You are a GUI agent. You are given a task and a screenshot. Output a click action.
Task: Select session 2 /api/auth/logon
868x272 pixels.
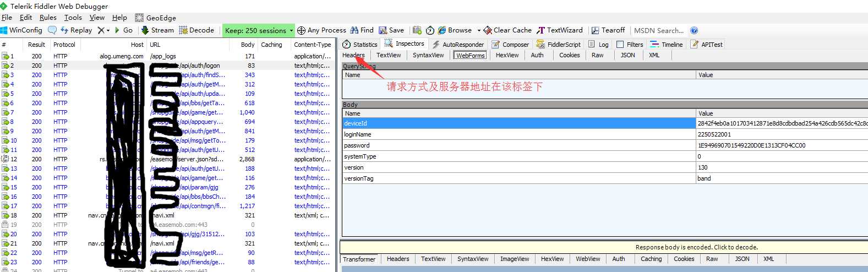click(167, 66)
